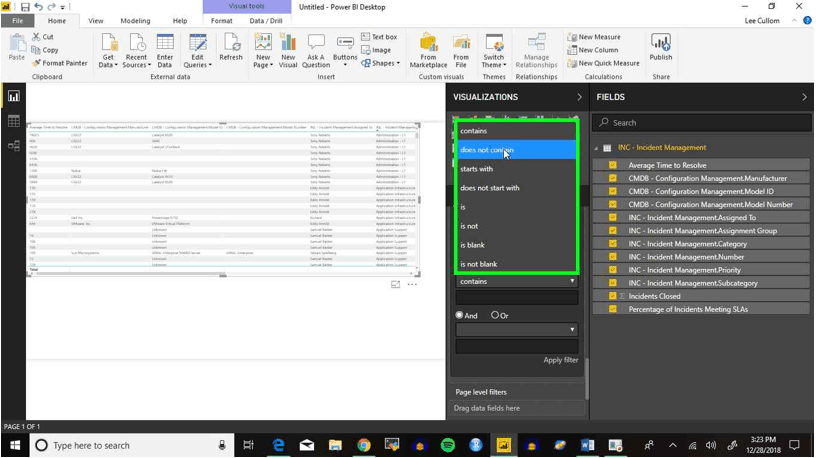
Task: Click first filter value text box
Action: (x=517, y=298)
